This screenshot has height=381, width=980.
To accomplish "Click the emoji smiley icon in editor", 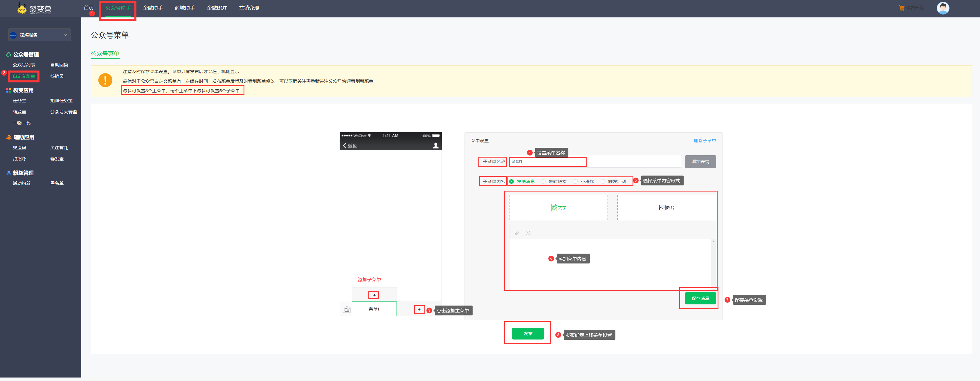I will tap(528, 233).
